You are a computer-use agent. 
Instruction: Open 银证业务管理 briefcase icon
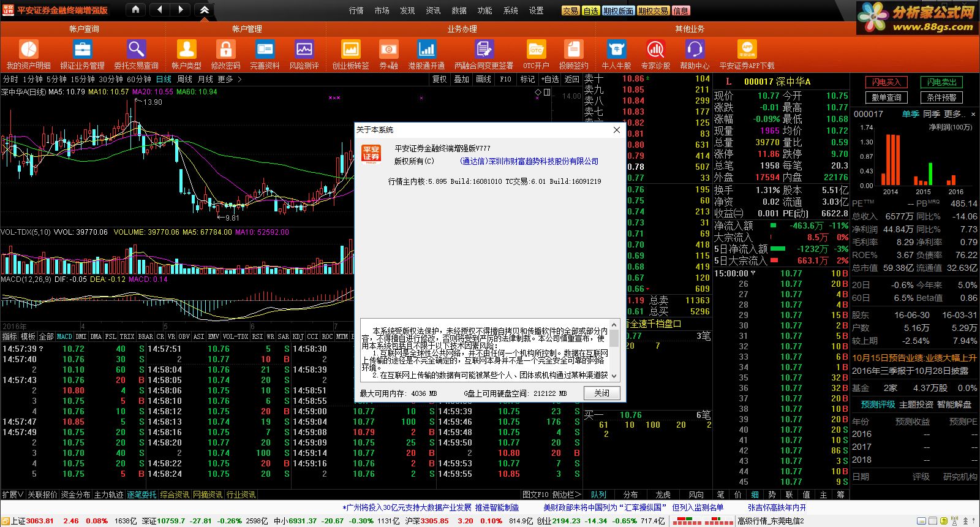pyautogui.click(x=82, y=49)
